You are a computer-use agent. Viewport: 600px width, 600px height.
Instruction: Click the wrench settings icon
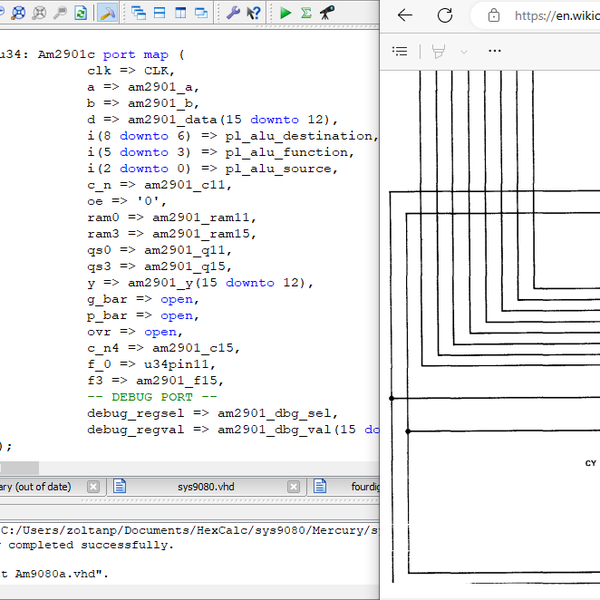(x=232, y=14)
